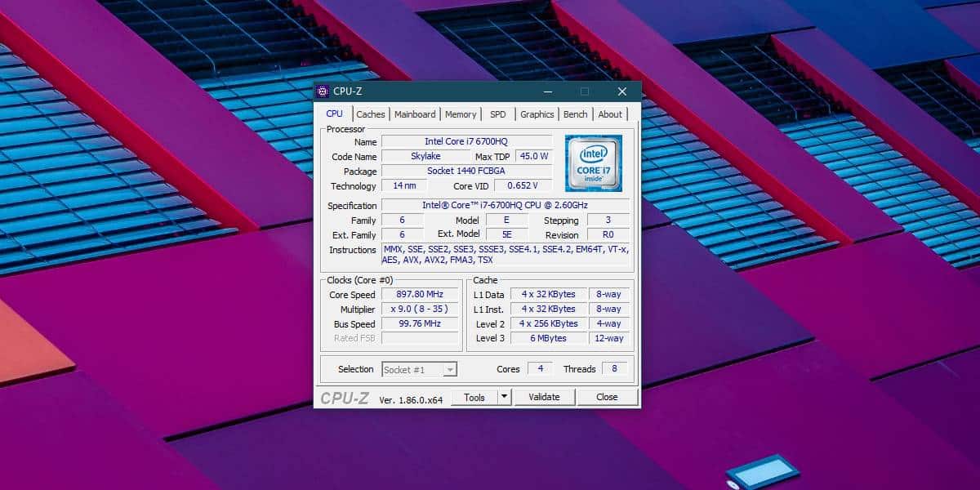Click the CPU-Z title bar app icon
Screen dimensions: 980x490
323,91
